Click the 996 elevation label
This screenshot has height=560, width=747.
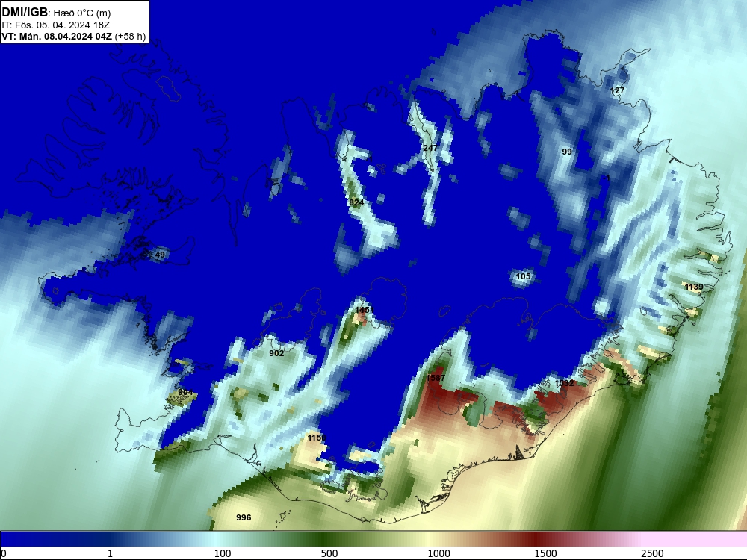244,517
